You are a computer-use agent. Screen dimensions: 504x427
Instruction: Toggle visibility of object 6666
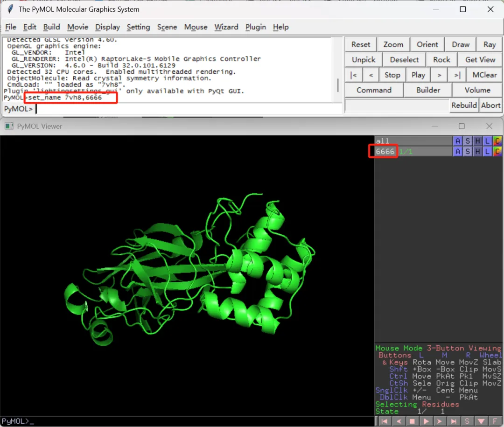click(x=413, y=152)
